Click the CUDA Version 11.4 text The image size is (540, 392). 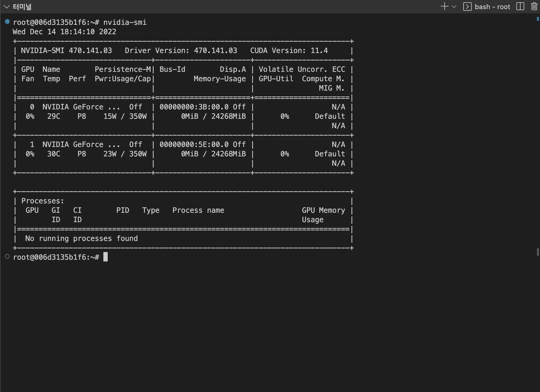pos(289,51)
